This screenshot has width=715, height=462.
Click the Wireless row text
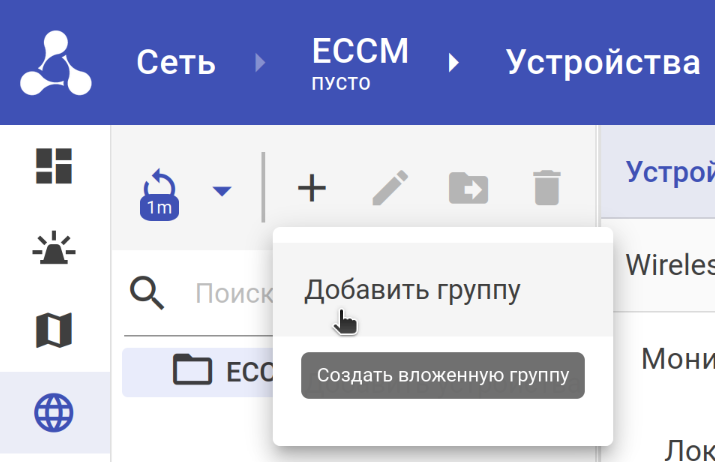(x=670, y=265)
